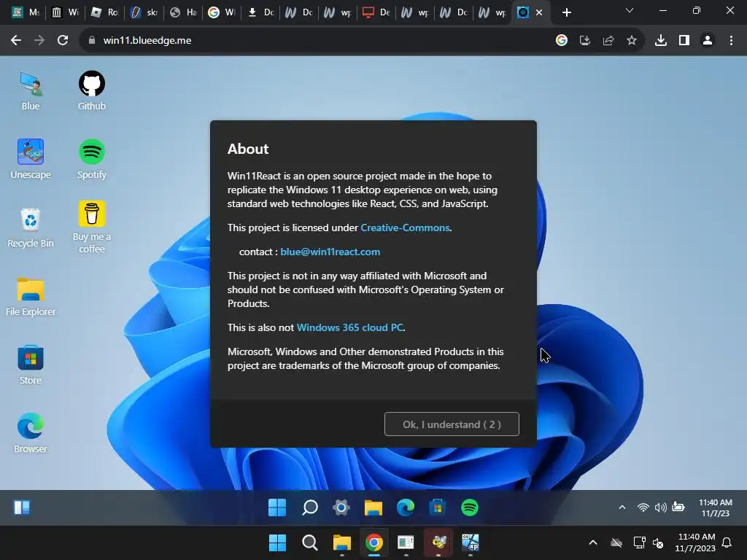Click the battery icon in simulated tray

[x=678, y=507]
